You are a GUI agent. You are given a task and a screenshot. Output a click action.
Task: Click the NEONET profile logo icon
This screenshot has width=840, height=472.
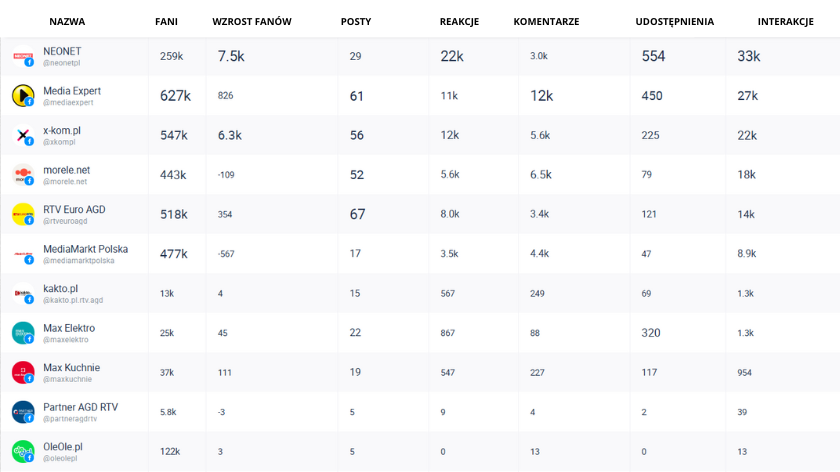22,57
